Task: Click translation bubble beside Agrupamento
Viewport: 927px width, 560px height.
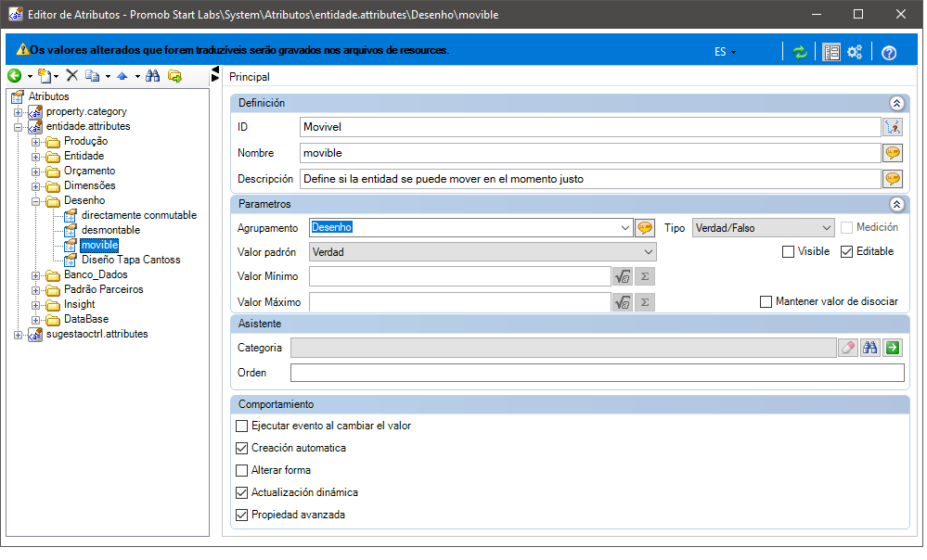Action: click(x=645, y=227)
